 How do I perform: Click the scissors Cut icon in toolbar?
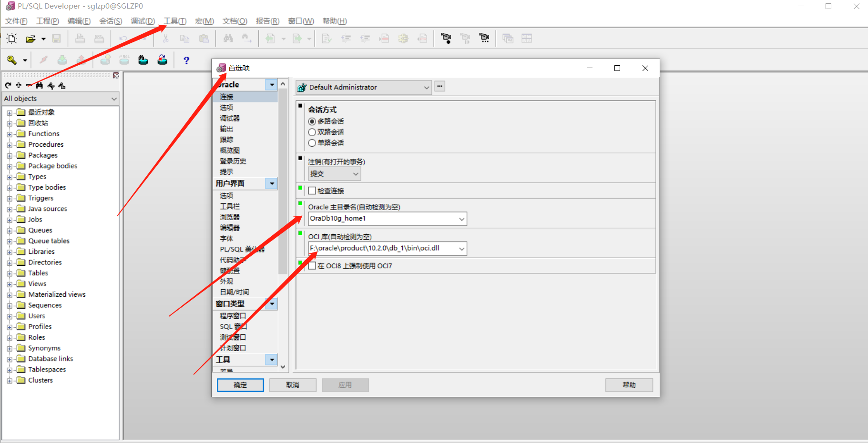pyautogui.click(x=165, y=39)
